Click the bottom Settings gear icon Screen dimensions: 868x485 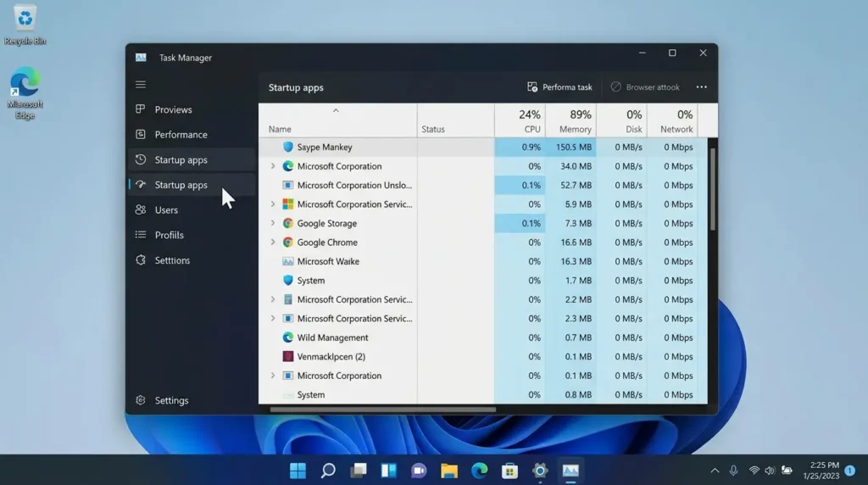coord(141,399)
